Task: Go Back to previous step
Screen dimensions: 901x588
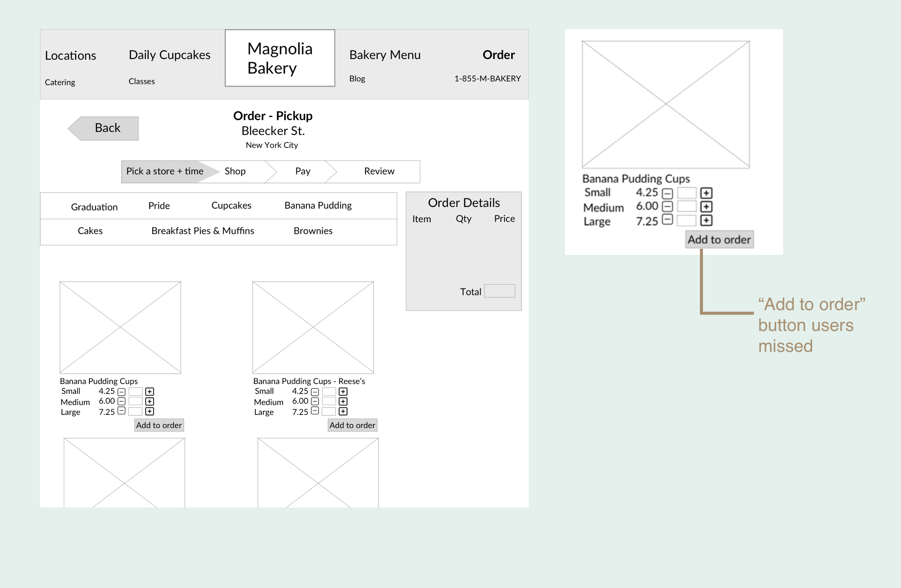Action: (x=103, y=128)
